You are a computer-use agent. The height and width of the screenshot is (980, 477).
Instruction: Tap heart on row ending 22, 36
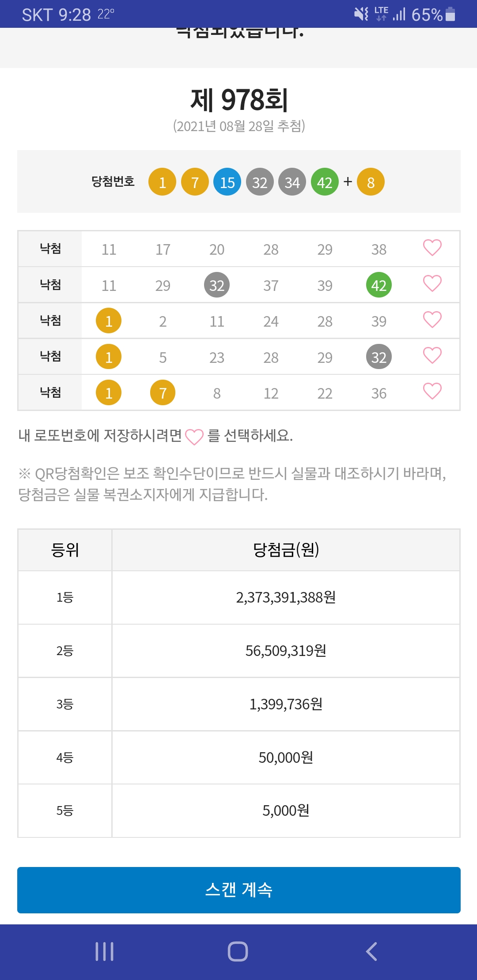point(432,392)
